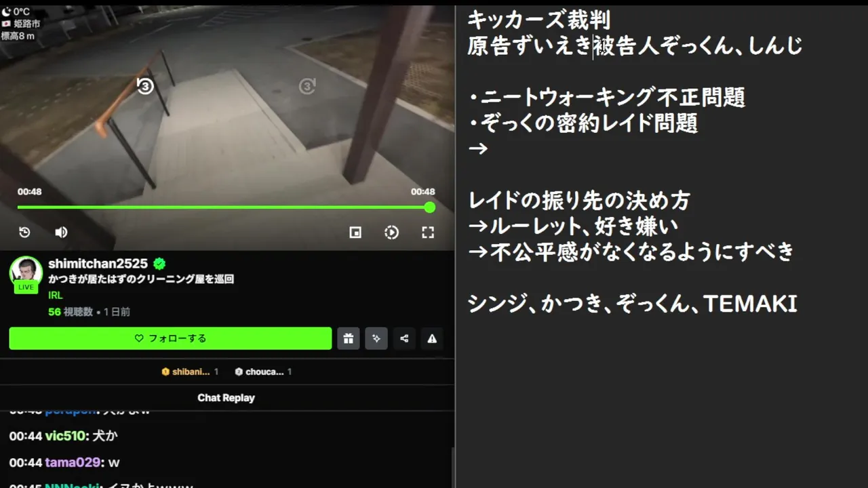The height and width of the screenshot is (488, 868).
Task: Click the verified badge beside shimitchan2525
Action: pos(159,264)
